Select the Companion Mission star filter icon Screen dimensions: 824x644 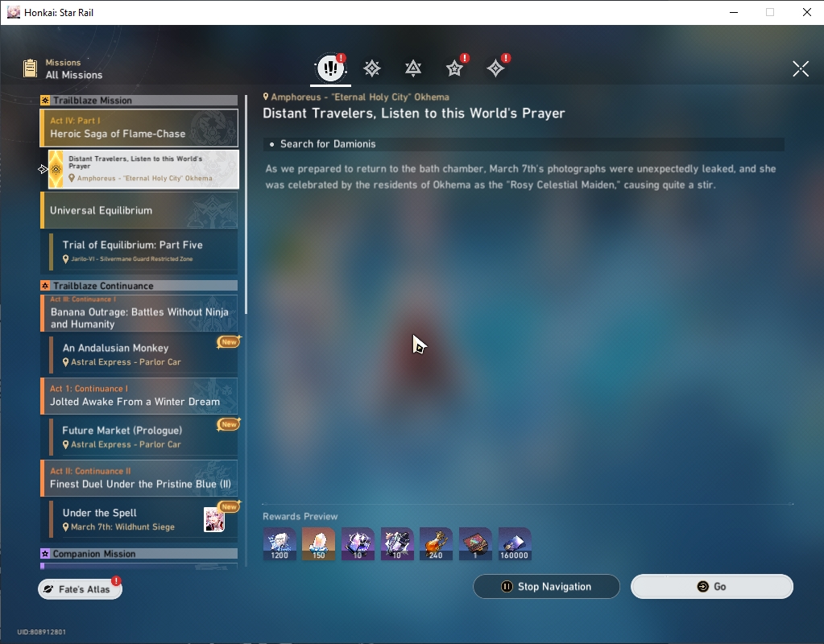point(454,68)
